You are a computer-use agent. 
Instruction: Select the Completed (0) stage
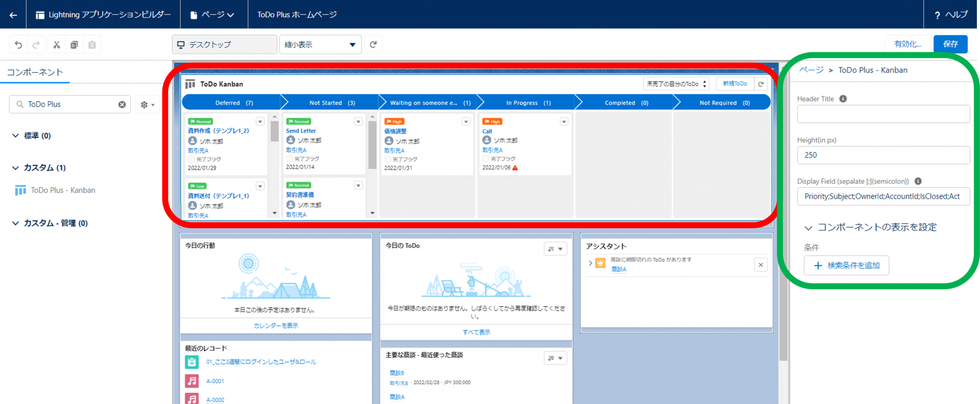[626, 103]
